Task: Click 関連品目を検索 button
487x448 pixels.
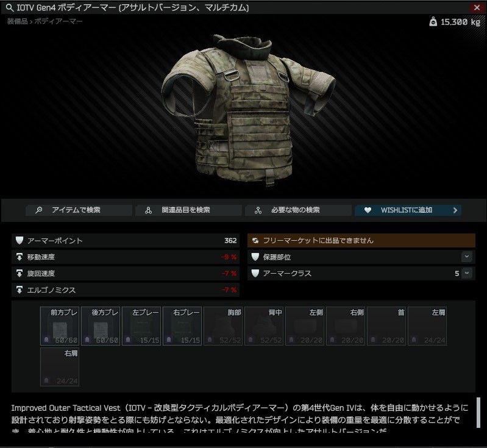Action: coord(188,210)
